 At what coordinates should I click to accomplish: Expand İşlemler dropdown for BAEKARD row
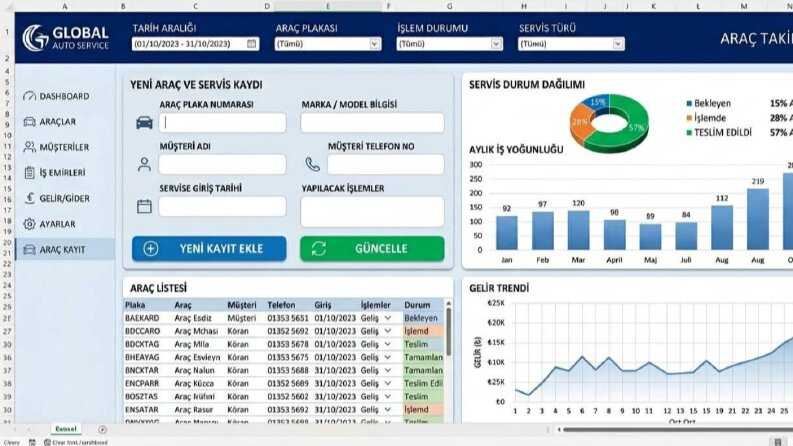387,318
